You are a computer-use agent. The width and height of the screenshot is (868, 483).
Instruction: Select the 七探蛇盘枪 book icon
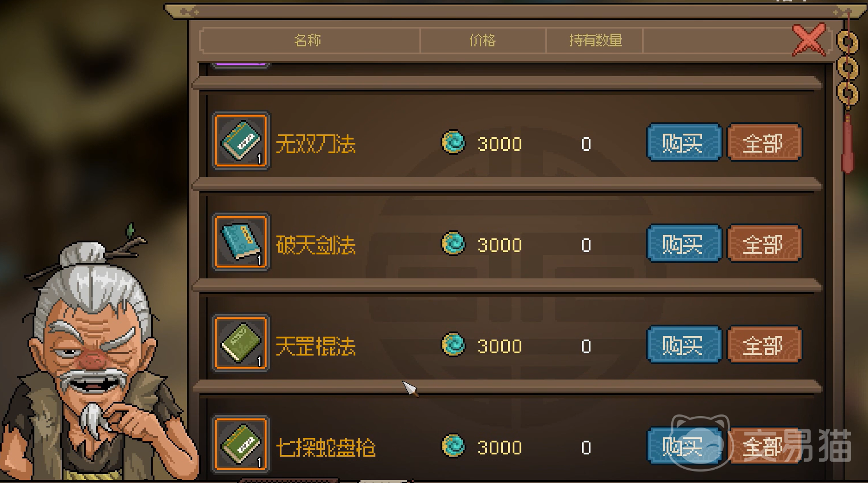(x=241, y=444)
